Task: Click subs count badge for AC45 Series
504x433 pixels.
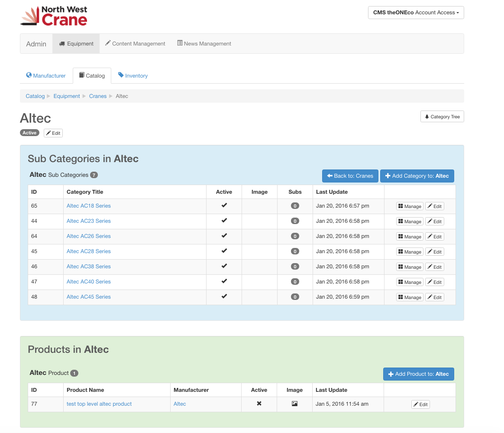Action: tap(295, 297)
